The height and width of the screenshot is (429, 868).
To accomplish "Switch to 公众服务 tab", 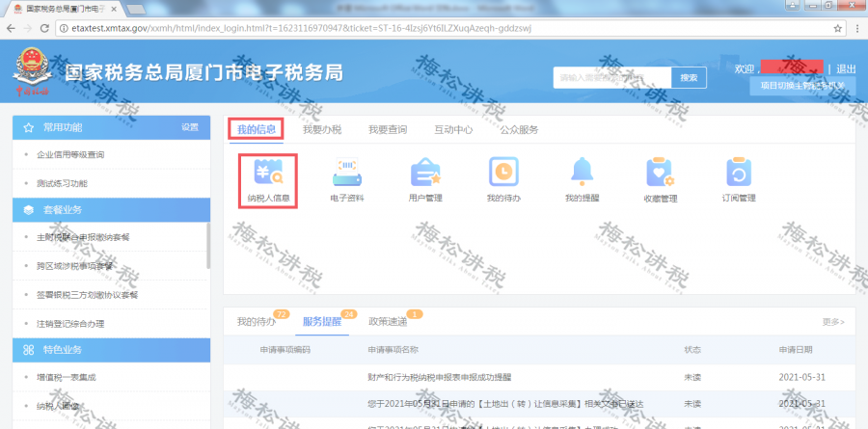I will coord(519,130).
